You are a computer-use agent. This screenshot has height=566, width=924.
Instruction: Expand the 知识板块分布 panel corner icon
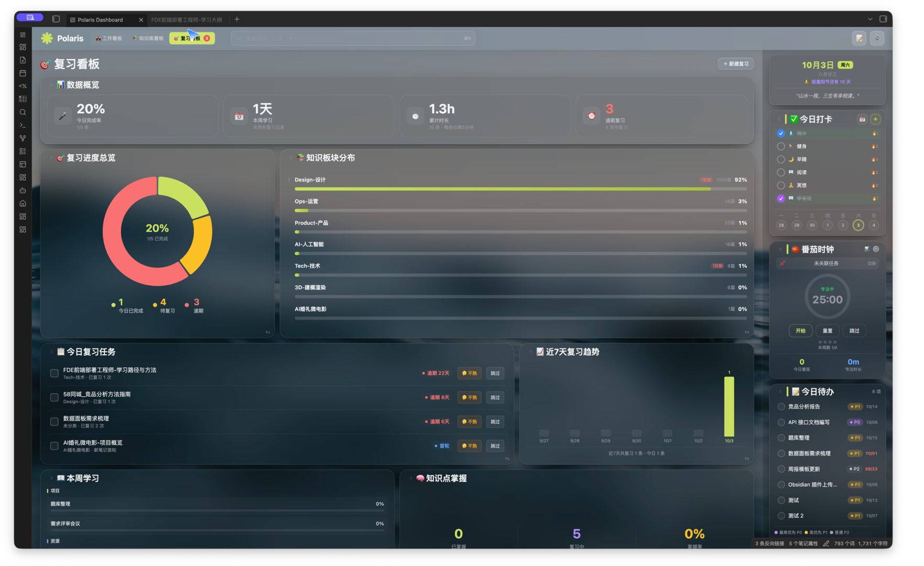coord(747,332)
